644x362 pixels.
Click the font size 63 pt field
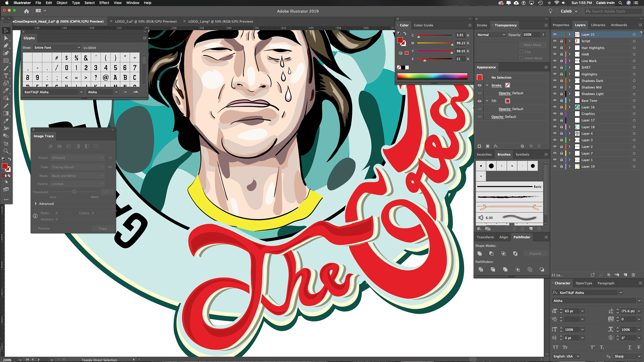click(572, 311)
